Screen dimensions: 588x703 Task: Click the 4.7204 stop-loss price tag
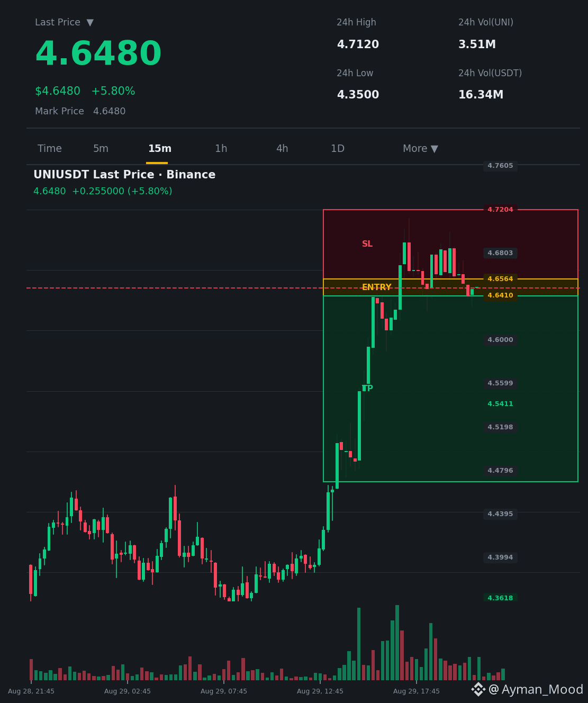click(500, 210)
